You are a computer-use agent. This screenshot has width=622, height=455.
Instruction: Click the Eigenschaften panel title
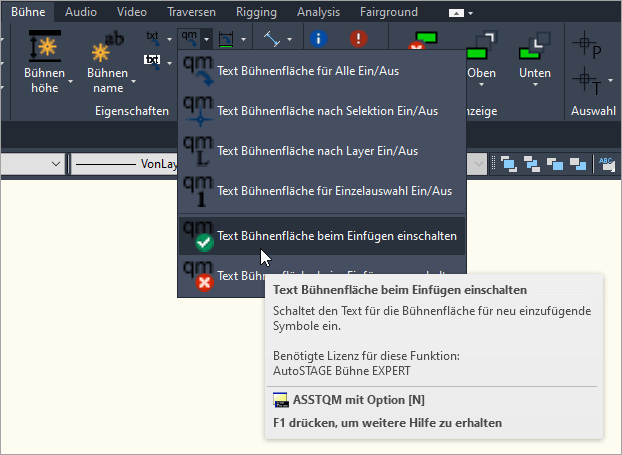coord(132,111)
